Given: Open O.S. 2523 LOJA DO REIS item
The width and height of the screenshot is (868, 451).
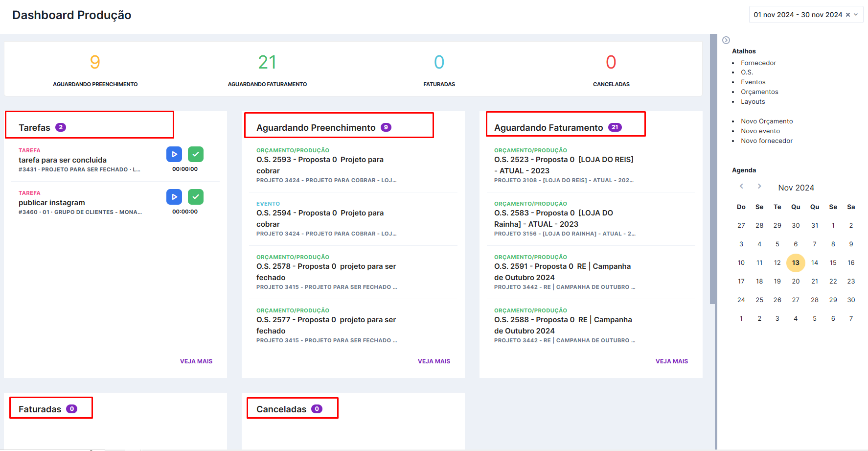Looking at the screenshot, I should 563,165.
